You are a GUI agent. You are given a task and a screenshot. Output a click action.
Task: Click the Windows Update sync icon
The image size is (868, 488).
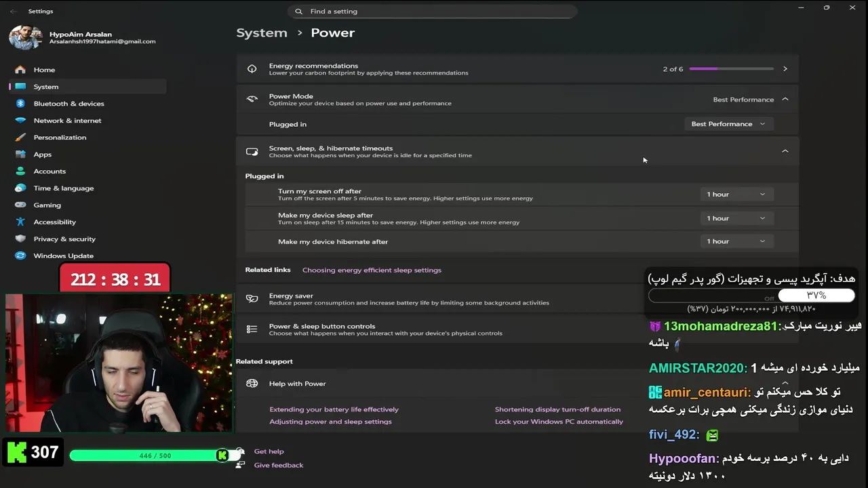coord(20,256)
